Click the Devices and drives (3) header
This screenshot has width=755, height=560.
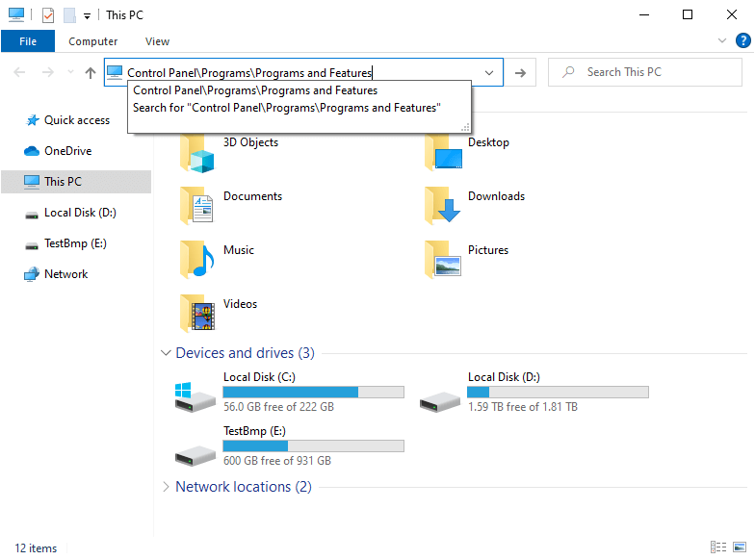tap(245, 353)
